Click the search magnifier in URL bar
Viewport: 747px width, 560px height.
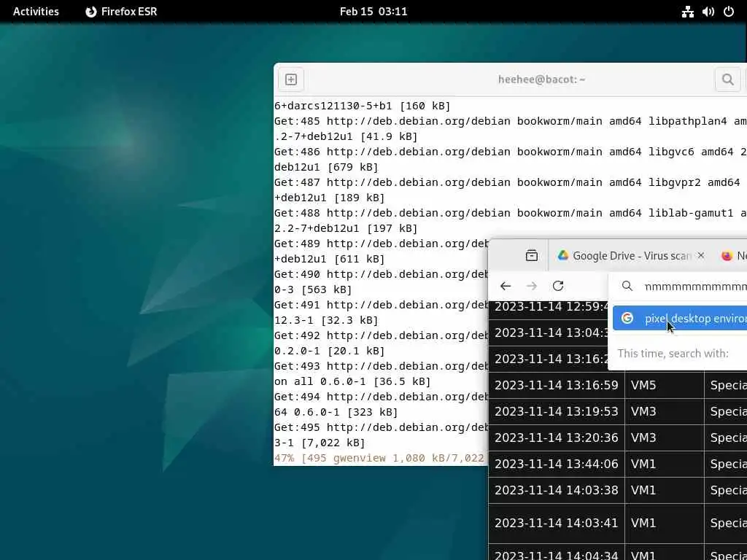627,286
